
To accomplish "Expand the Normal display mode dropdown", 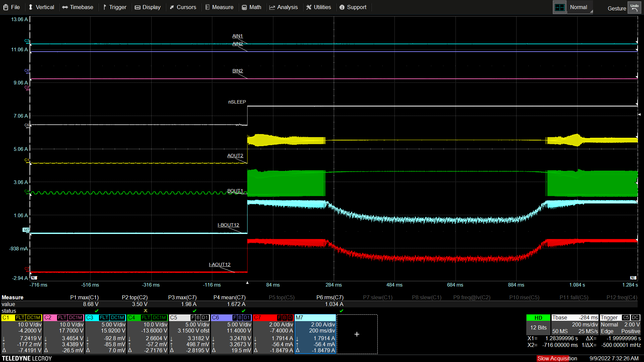I will point(579,7).
